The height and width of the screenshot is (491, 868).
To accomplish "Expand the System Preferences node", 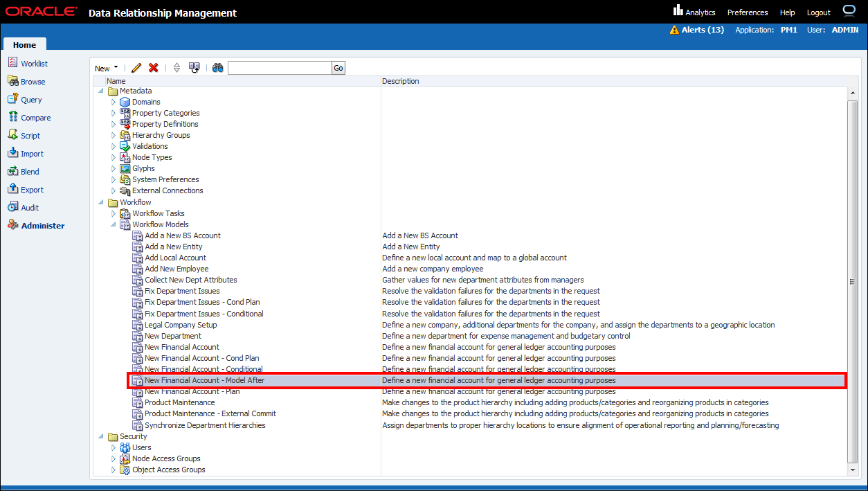I will [114, 179].
